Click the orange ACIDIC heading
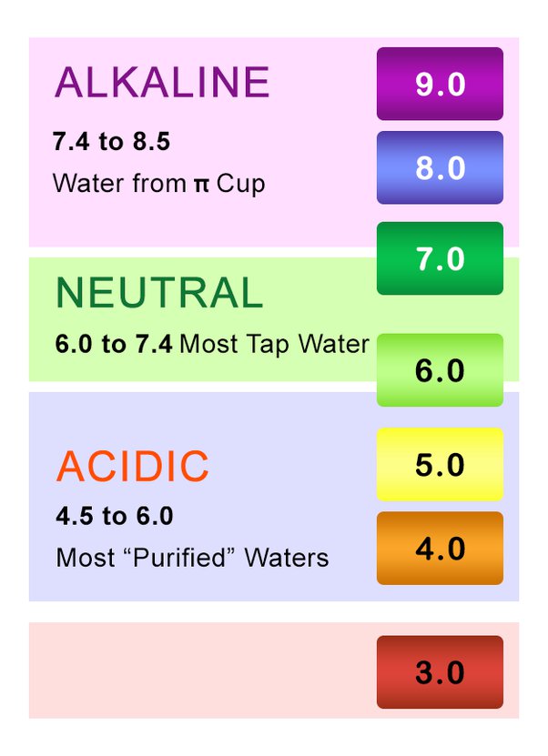The height and width of the screenshot is (756, 548). [x=133, y=467]
